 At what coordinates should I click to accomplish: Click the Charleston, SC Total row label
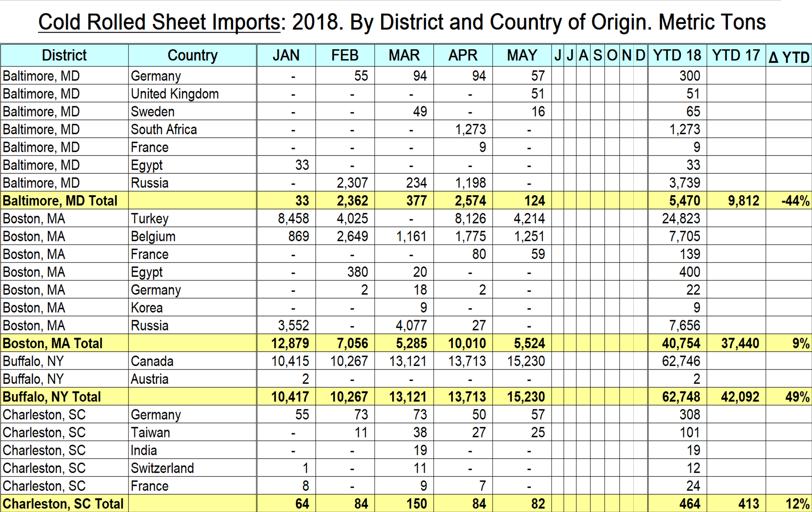pyautogui.click(x=63, y=504)
